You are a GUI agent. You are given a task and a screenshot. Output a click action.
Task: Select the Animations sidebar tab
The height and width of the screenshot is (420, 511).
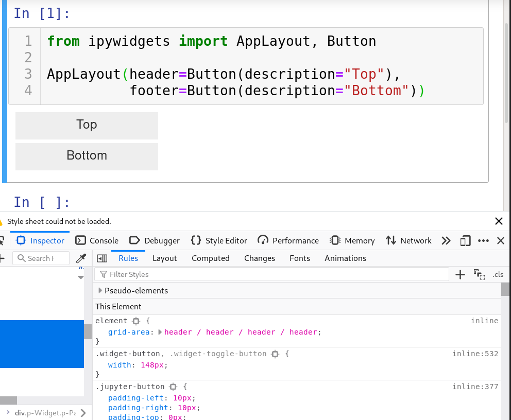point(346,258)
